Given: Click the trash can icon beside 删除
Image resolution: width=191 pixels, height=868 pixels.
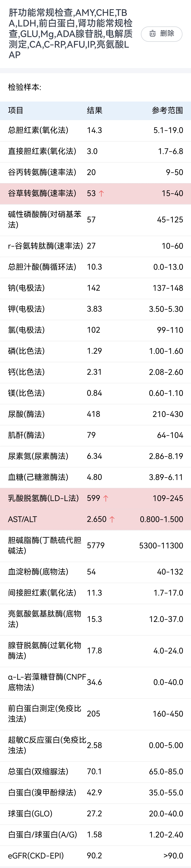Looking at the screenshot, I should (x=153, y=33).
